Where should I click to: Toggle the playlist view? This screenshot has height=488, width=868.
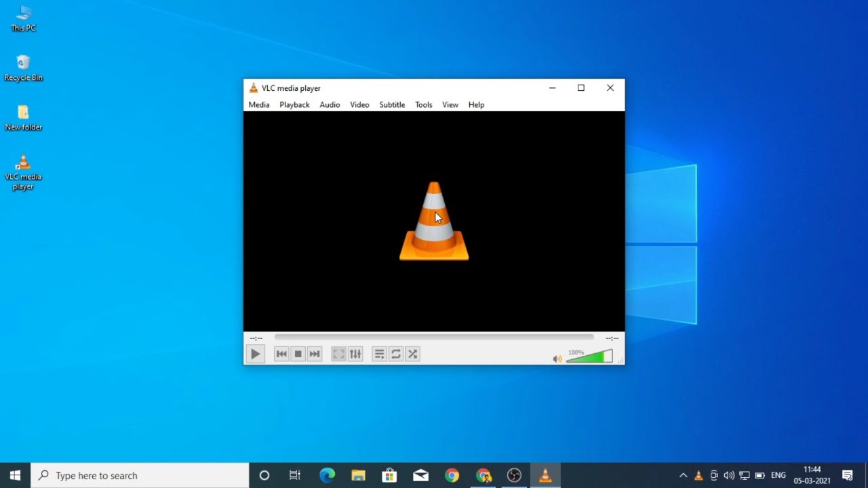(380, 354)
